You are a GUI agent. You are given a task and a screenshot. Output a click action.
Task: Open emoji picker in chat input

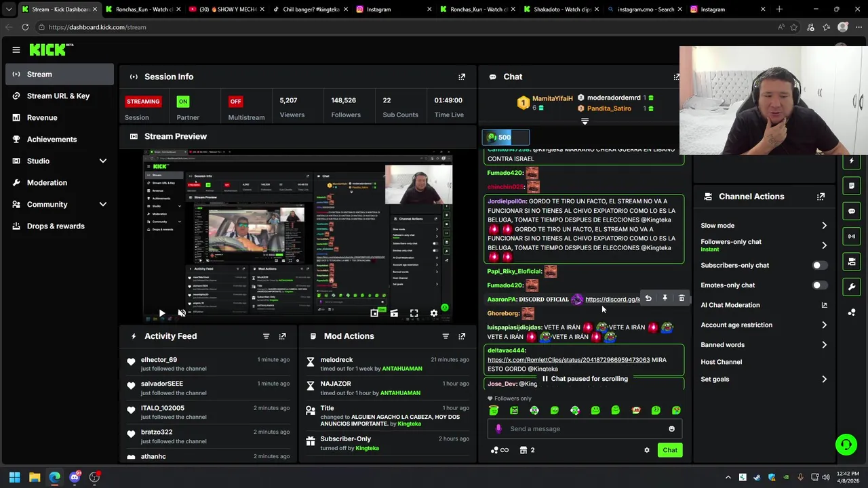coord(672,428)
